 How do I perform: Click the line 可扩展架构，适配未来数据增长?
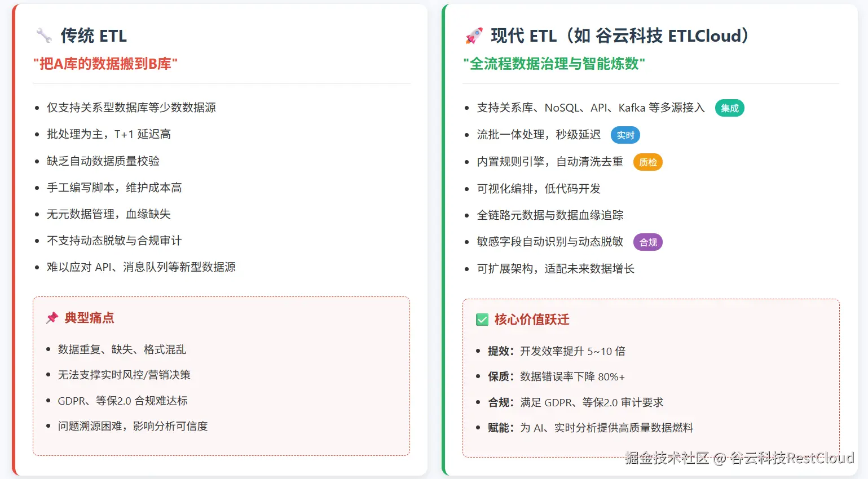556,269
